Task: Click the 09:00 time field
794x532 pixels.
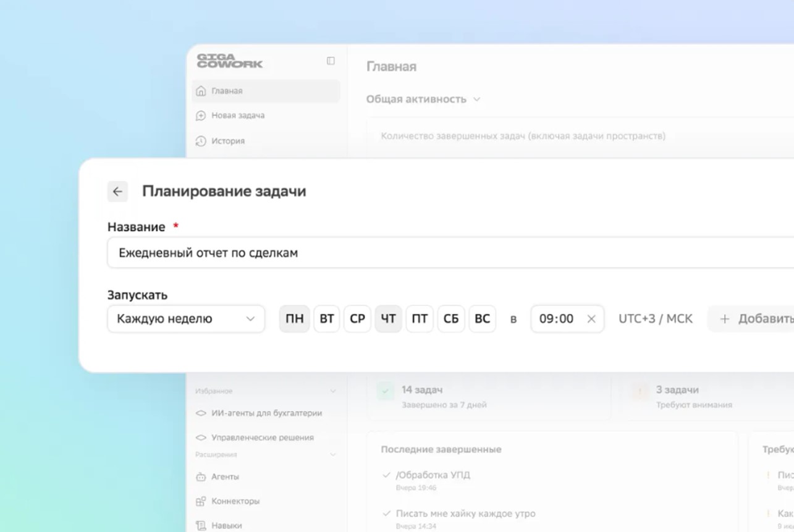Action: tap(567, 319)
